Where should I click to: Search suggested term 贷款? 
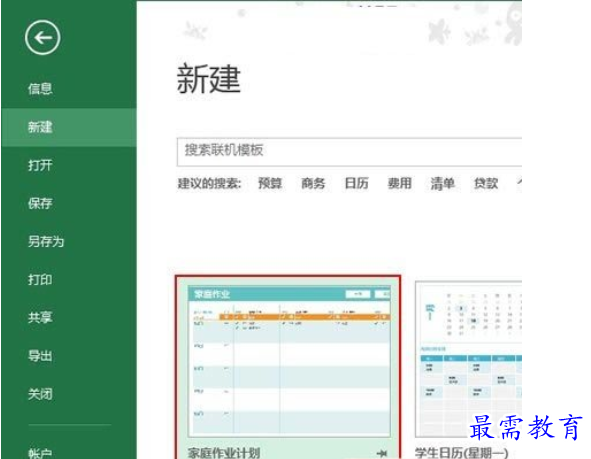point(486,184)
